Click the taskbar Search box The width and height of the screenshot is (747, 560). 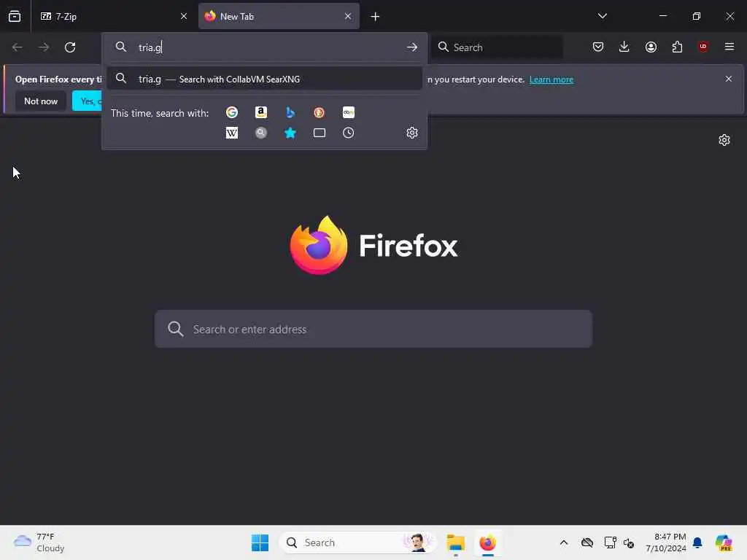(357, 542)
